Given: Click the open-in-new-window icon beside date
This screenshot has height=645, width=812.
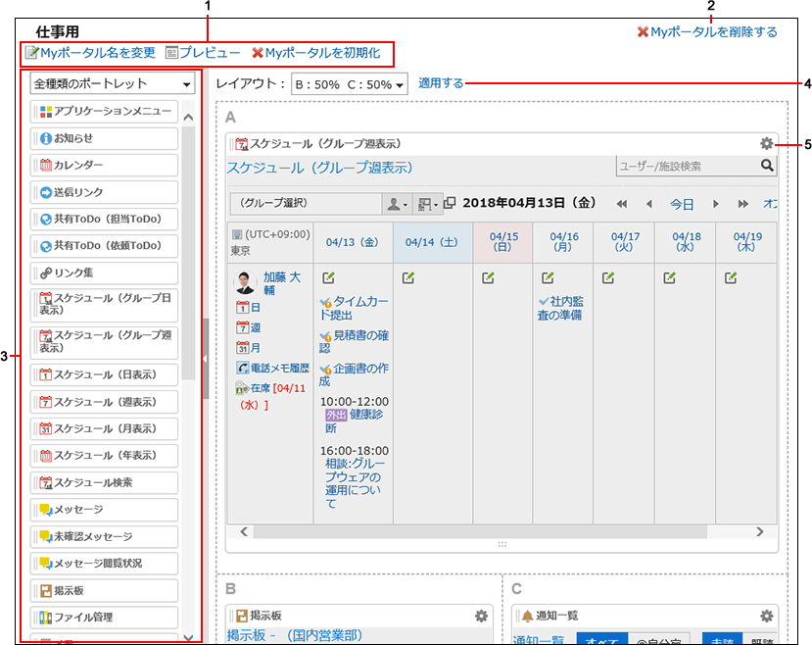Looking at the screenshot, I should click(x=450, y=203).
